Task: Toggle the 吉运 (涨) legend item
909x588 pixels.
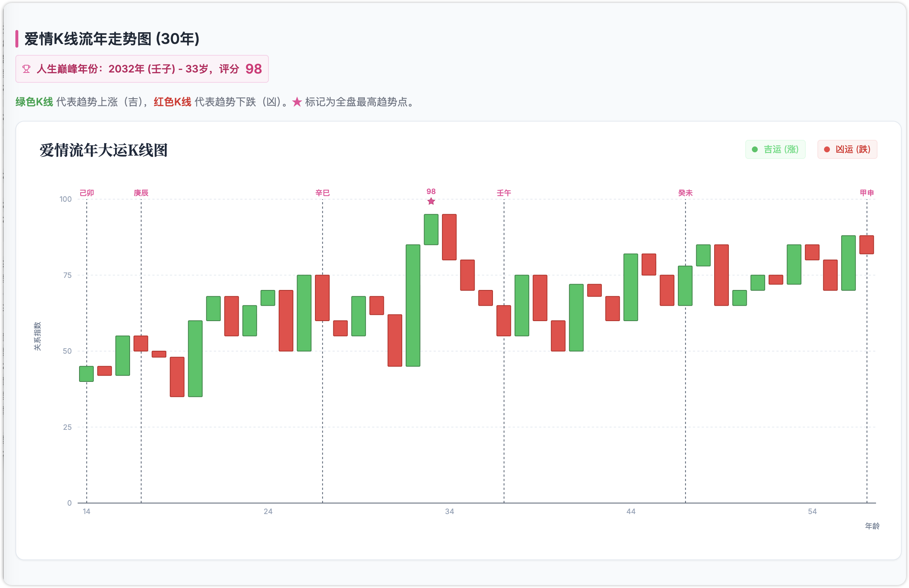Action: (775, 149)
